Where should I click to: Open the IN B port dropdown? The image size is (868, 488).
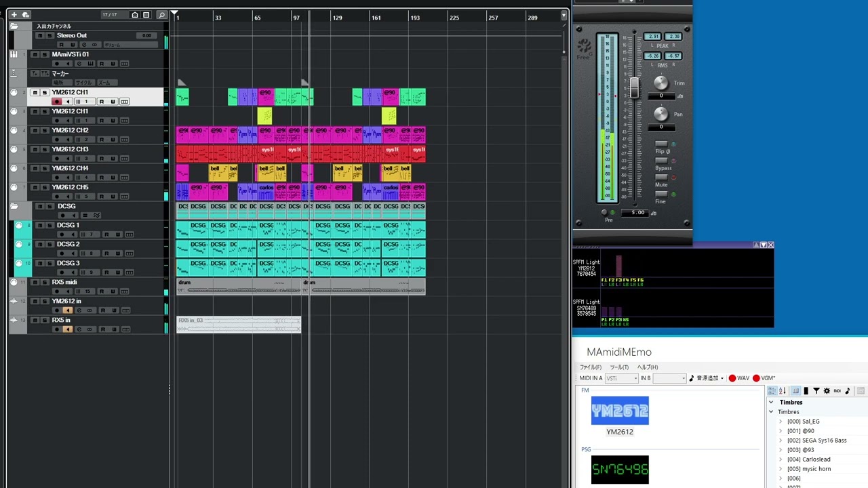[x=669, y=378]
